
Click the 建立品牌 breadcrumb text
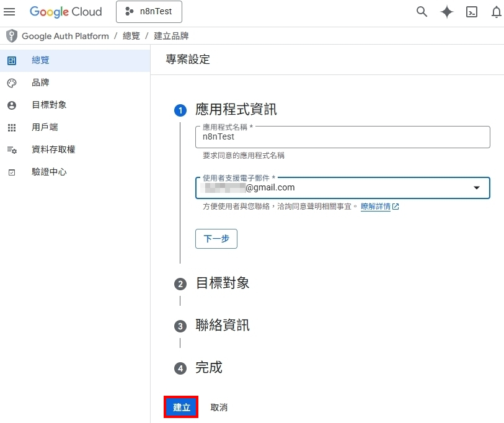[x=171, y=36]
